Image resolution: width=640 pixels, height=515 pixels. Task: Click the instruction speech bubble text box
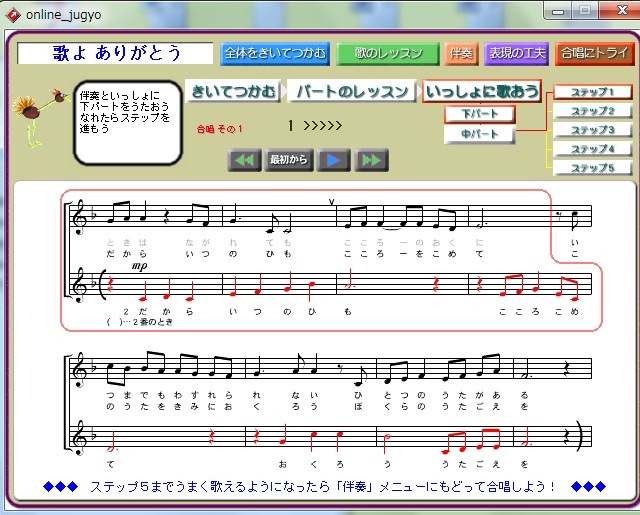point(128,123)
